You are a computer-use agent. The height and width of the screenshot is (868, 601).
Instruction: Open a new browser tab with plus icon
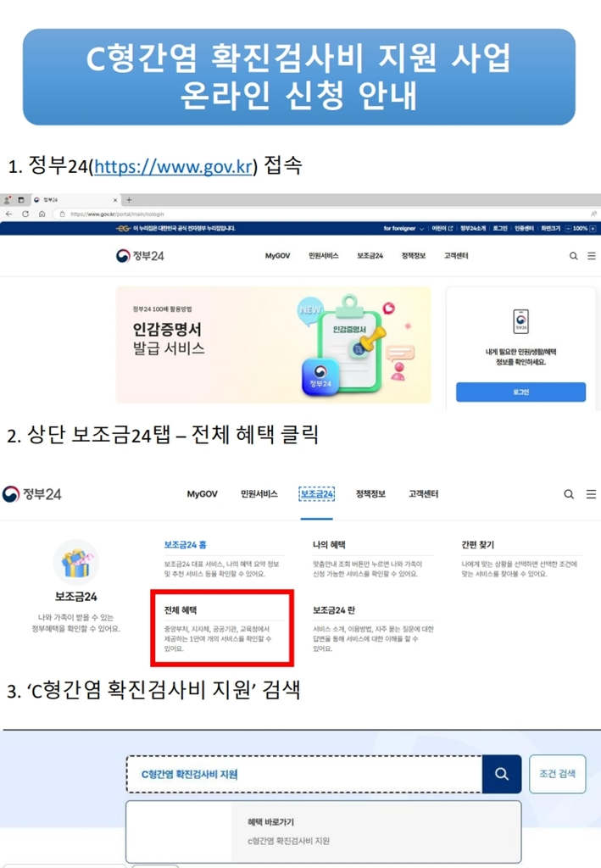click(x=129, y=200)
